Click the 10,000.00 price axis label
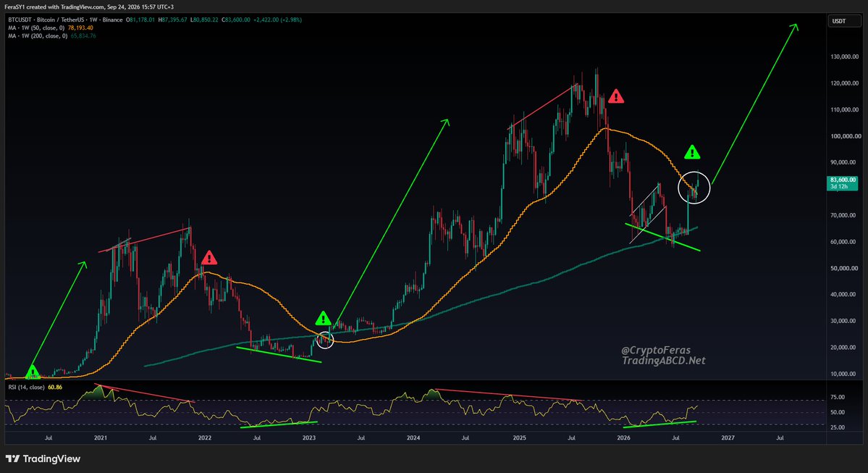This screenshot has height=473, width=868. 845,374
